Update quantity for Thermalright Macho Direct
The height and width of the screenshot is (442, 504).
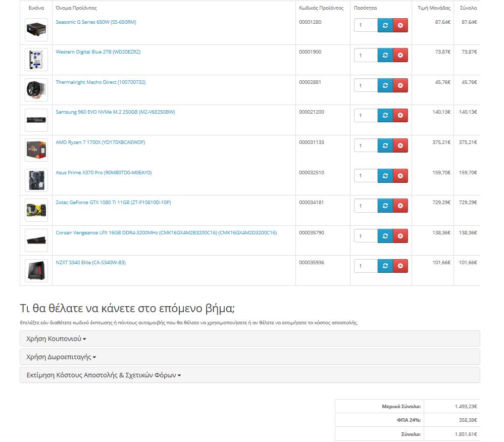click(x=385, y=85)
